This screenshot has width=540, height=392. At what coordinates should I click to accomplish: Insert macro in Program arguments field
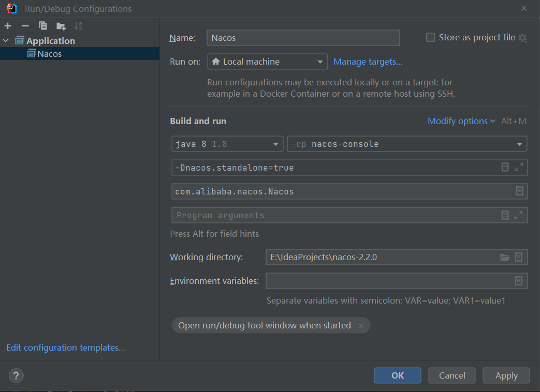pos(505,215)
